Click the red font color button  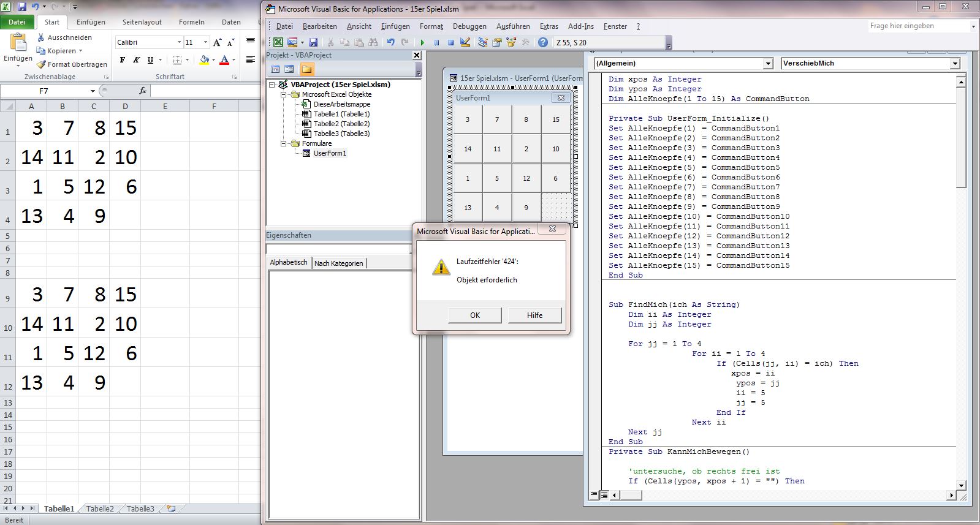tap(224, 60)
